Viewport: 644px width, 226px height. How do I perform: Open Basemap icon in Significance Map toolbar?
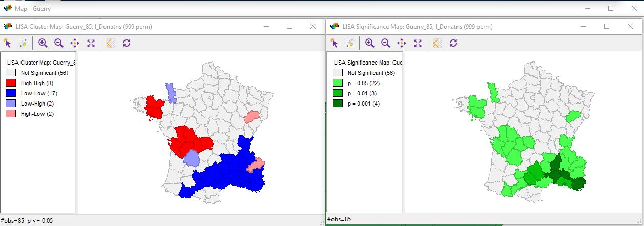(437, 43)
